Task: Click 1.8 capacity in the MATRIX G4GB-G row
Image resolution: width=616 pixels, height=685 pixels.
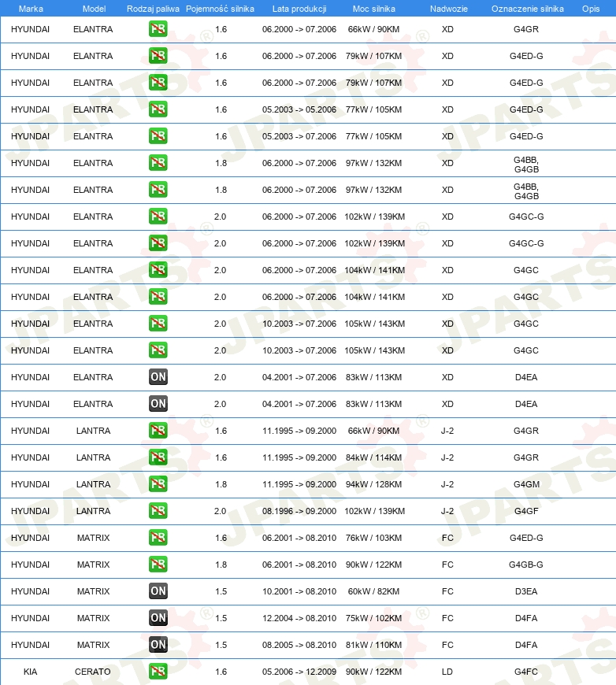Action: [x=221, y=565]
